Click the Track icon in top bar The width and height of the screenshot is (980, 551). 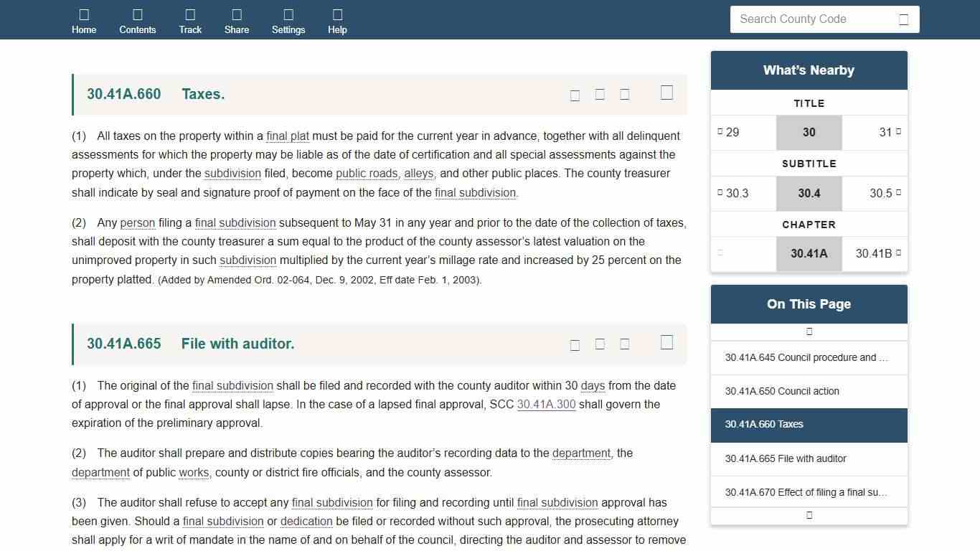click(x=190, y=21)
